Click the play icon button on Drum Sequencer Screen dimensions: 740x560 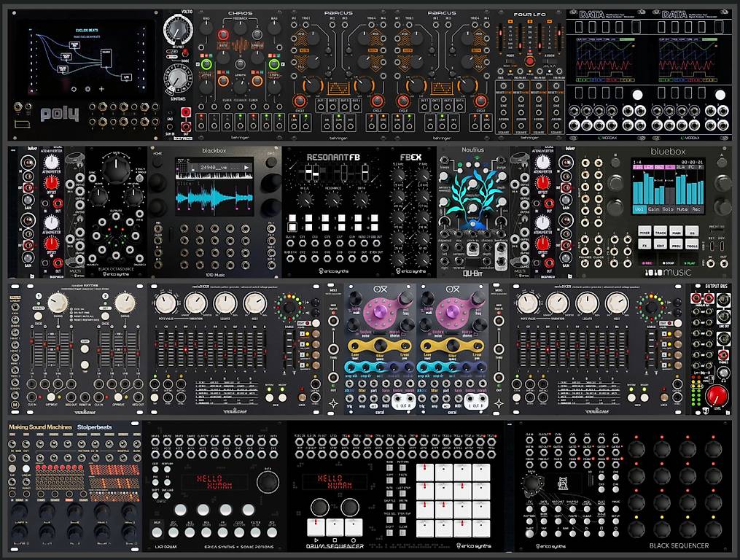[x=316, y=527]
